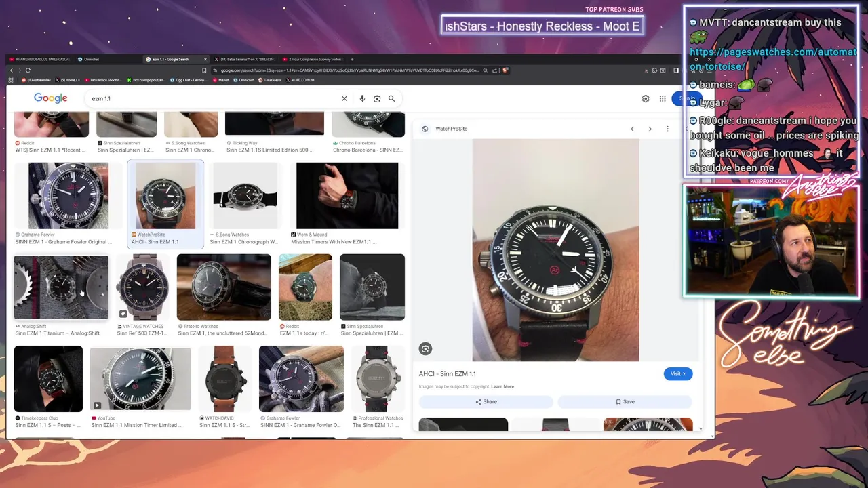
Task: Start voice search with microphone icon
Action: [x=362, y=98]
